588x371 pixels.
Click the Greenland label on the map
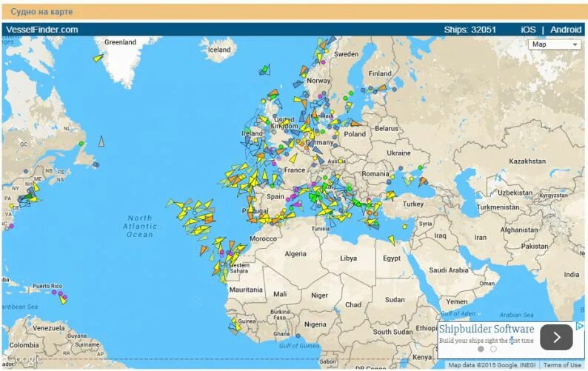(x=121, y=42)
